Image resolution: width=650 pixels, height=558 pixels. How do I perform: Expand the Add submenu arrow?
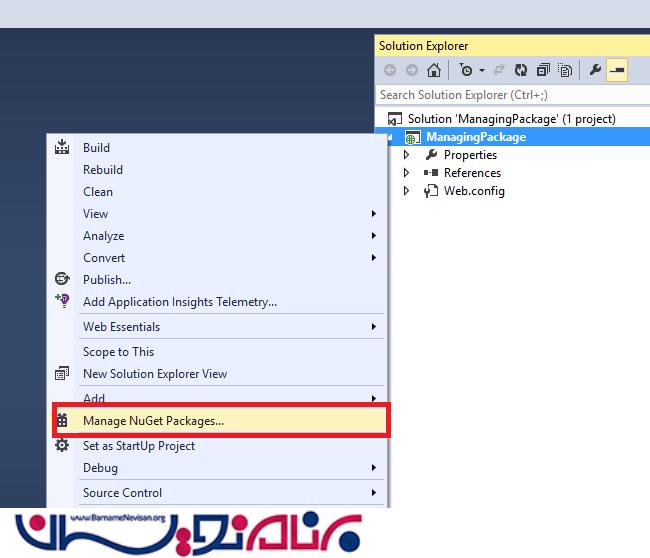coord(374,398)
